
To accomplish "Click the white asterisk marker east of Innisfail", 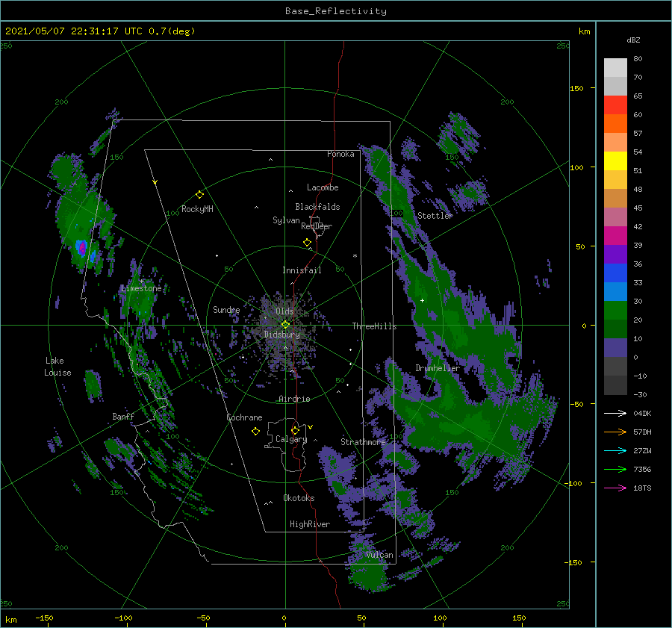I will pyautogui.click(x=355, y=256).
